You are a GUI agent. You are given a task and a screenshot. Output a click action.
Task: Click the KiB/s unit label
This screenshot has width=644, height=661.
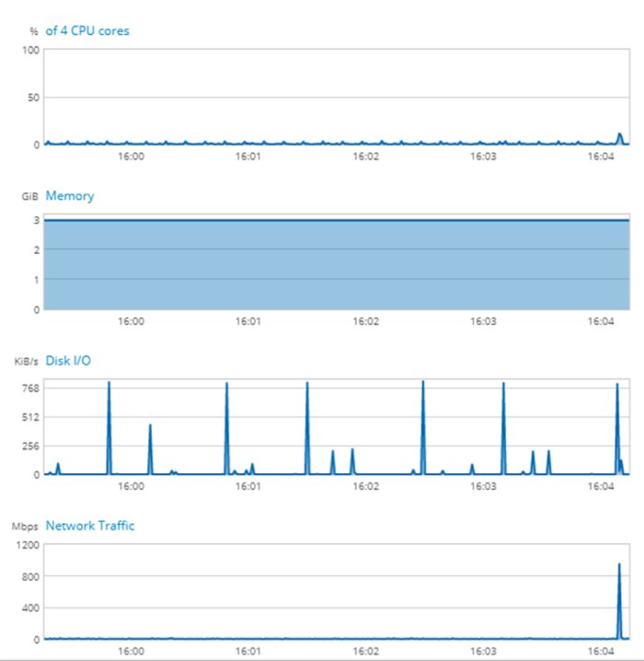tap(25, 362)
